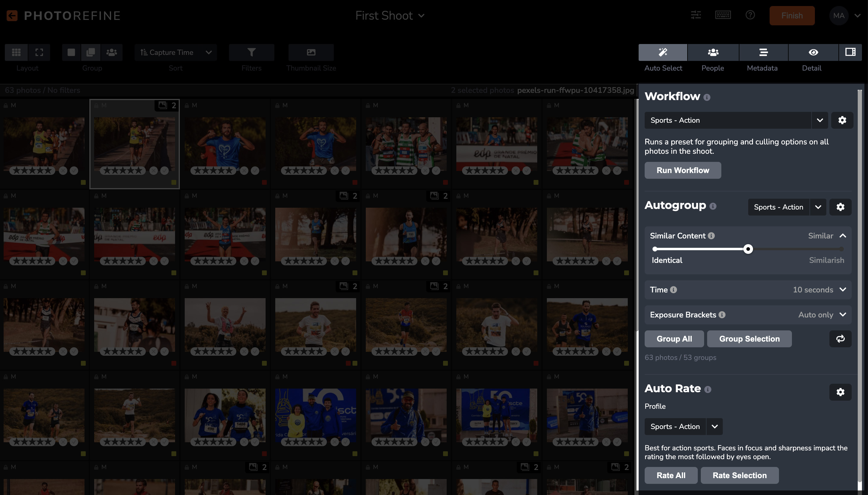868x495 pixels.
Task: Toggle the side panel visibility
Action: [x=850, y=52]
